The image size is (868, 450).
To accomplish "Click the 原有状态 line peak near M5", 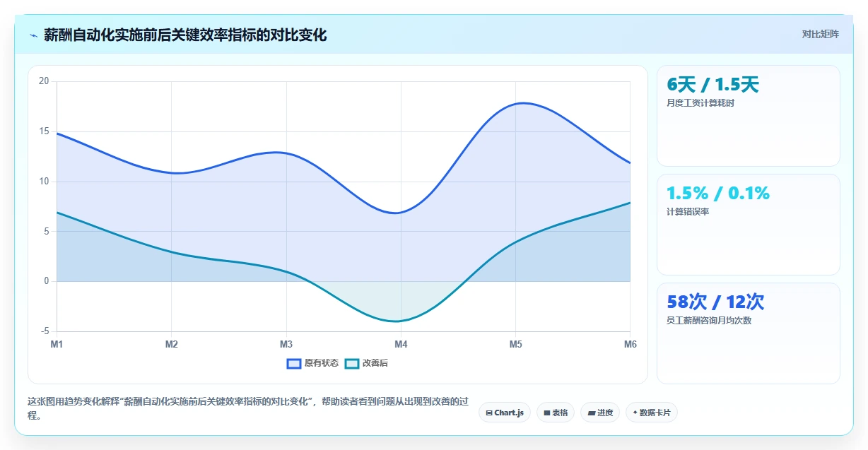I will pos(522,103).
